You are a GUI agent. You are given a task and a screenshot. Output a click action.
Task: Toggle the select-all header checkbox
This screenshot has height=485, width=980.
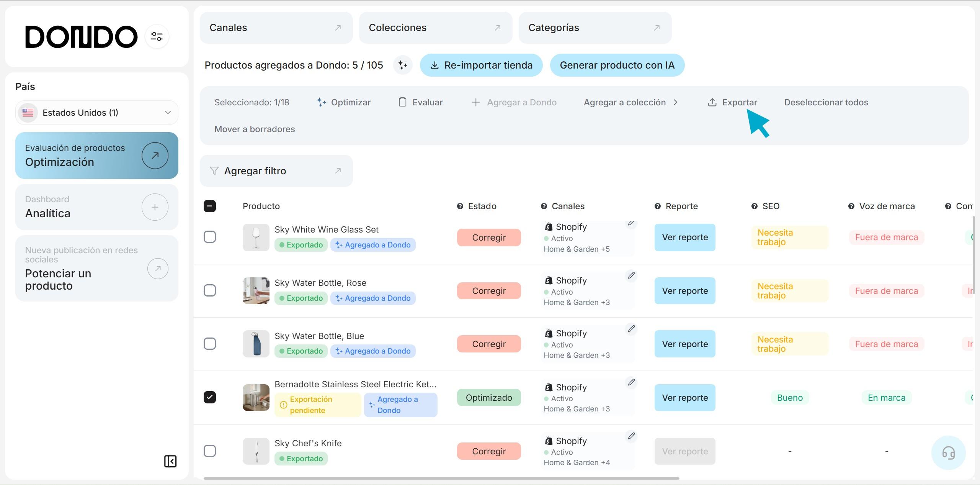click(210, 206)
